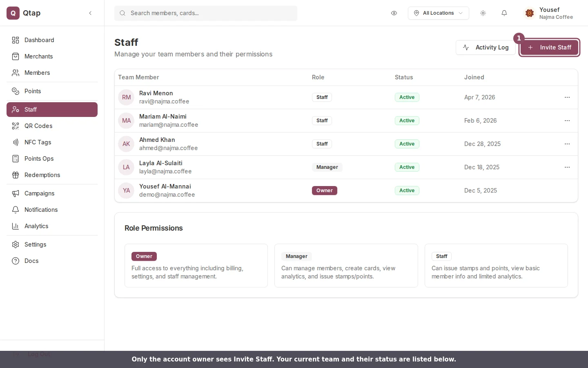The image size is (588, 368).
Task: Click the Qtap logo icon
Action: coord(13,13)
